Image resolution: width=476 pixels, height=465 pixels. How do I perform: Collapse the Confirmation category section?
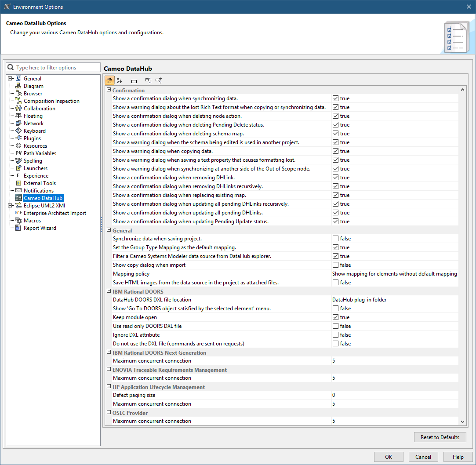click(x=109, y=90)
